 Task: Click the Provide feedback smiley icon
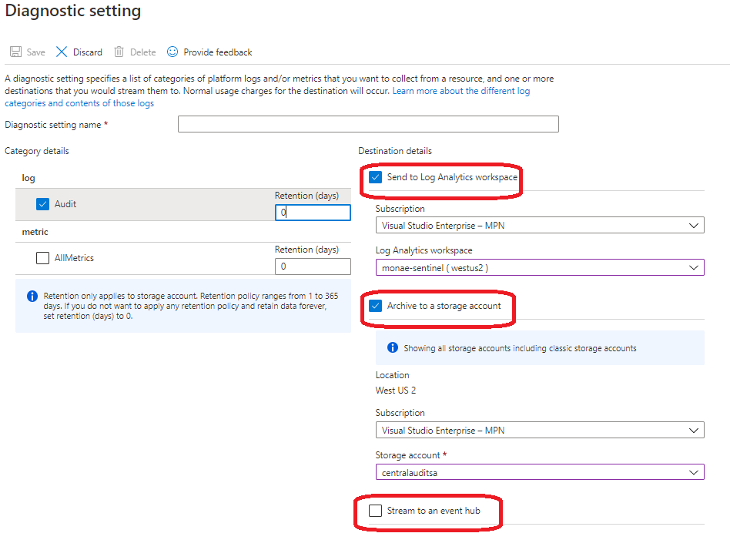point(172,52)
